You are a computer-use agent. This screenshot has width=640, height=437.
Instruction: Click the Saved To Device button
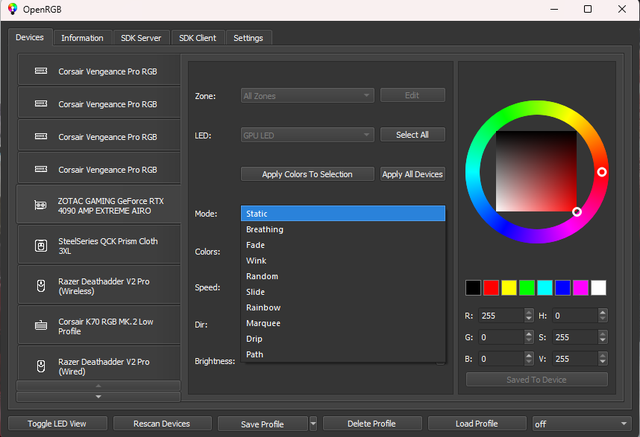pos(537,379)
